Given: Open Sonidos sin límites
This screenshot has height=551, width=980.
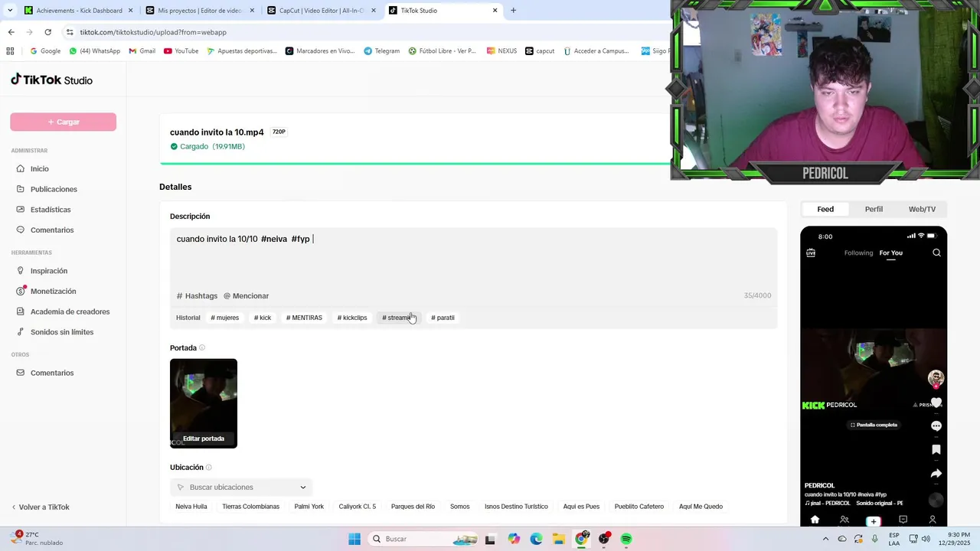Looking at the screenshot, I should [x=63, y=332].
